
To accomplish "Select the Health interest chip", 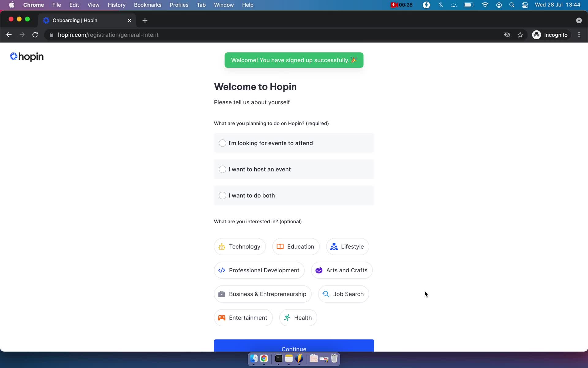I will (298, 318).
